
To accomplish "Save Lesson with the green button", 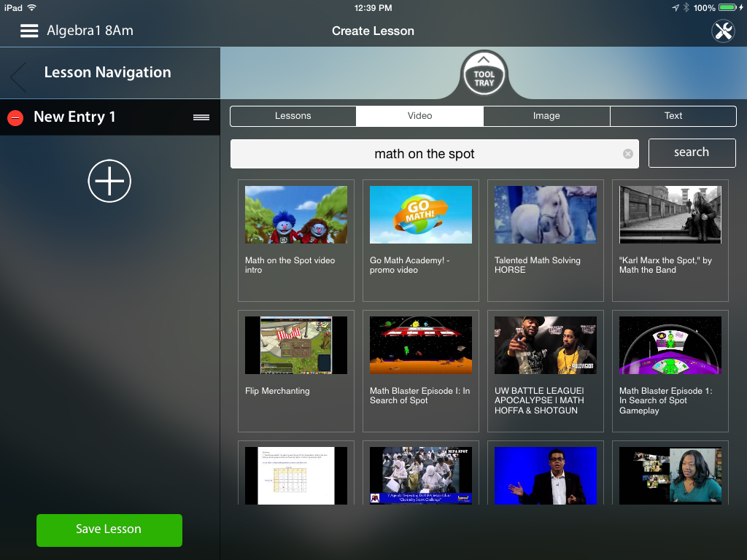I will 109,530.
